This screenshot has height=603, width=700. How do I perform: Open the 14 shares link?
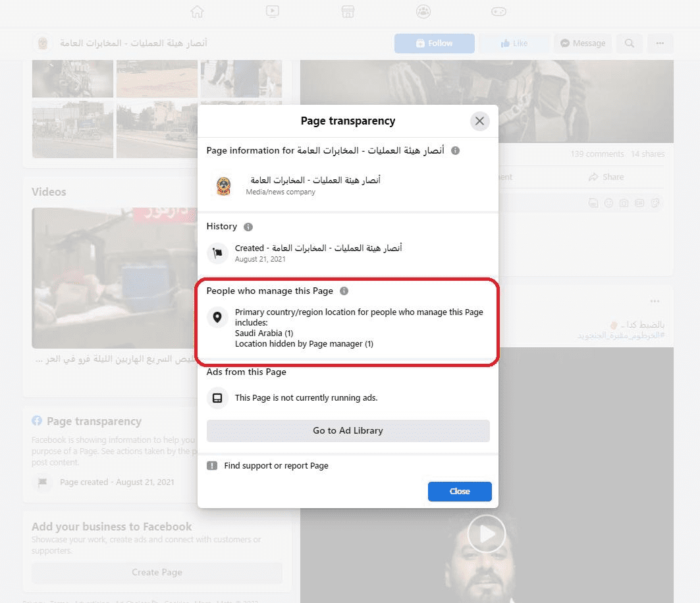(x=647, y=154)
